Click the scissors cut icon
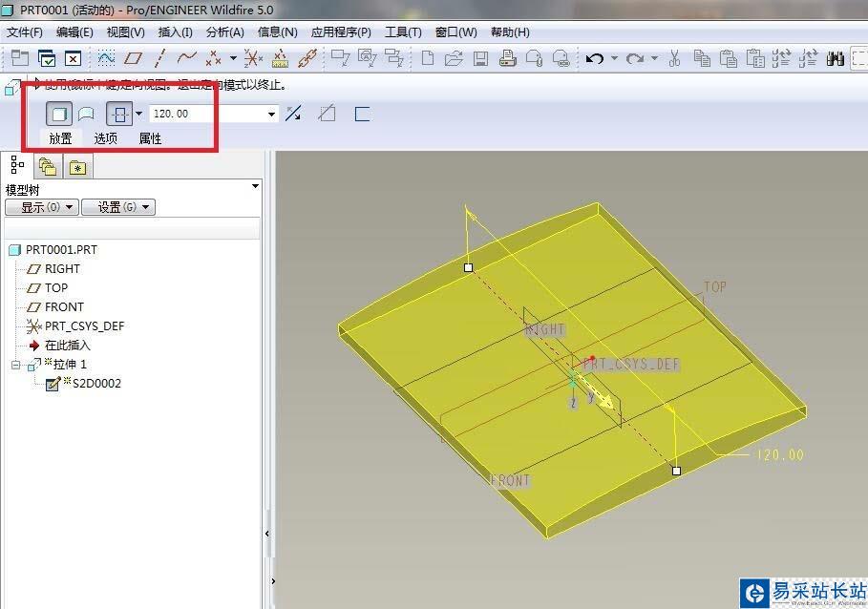This screenshot has width=868, height=609. 674,57
